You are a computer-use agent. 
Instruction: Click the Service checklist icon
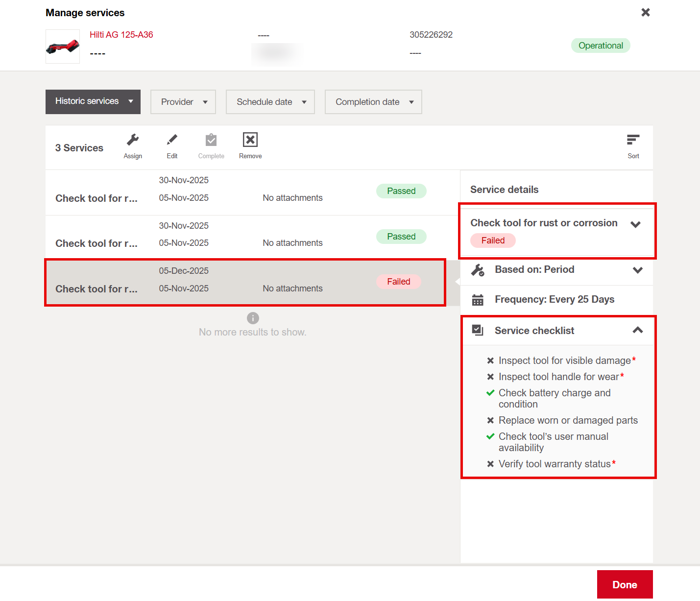tap(478, 330)
